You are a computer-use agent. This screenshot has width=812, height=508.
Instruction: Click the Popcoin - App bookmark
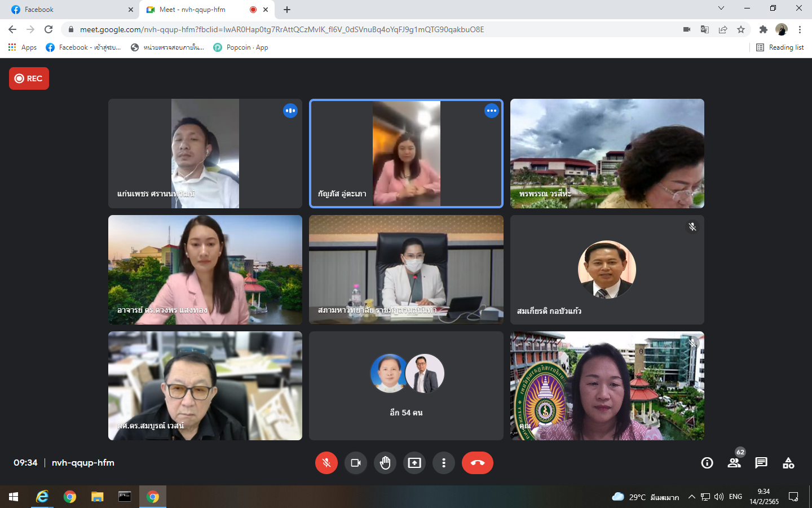(x=241, y=47)
